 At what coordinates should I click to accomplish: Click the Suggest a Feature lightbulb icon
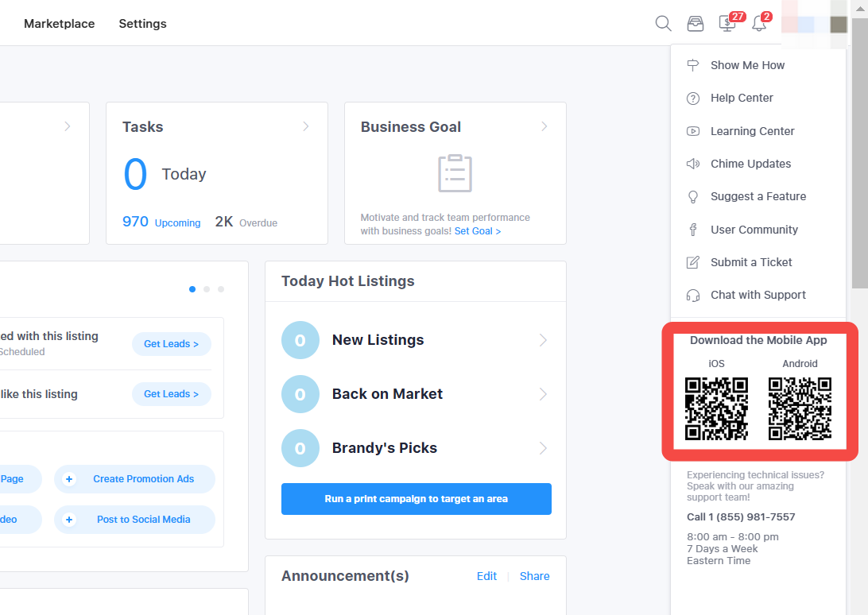coord(693,197)
